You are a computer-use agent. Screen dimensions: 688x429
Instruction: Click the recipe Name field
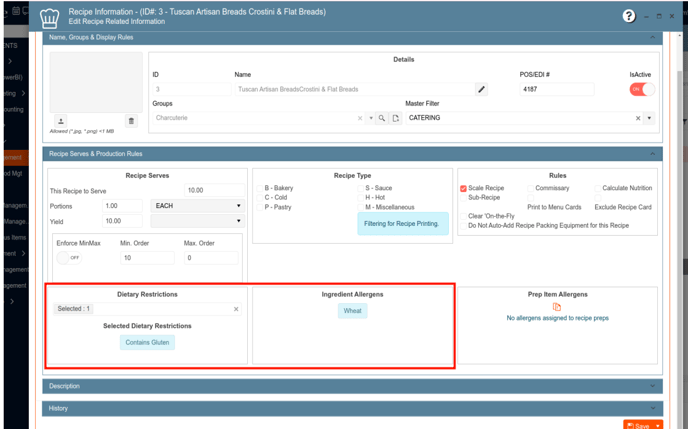point(355,89)
